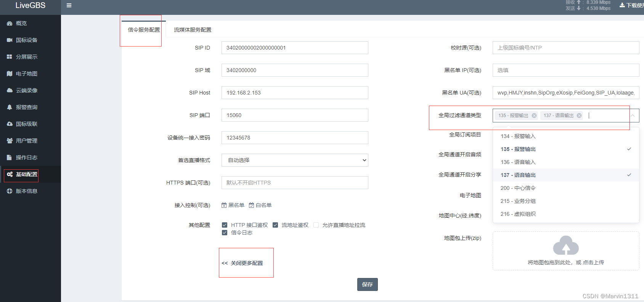Select 215 - 业务分组 option
Viewport: 644px width, 302px height.
(566, 201)
